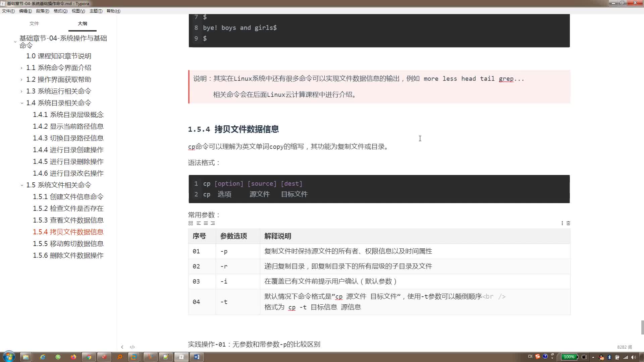The width and height of the screenshot is (644, 362).
Task: Click the three-dot options icon in table
Action: point(562,223)
